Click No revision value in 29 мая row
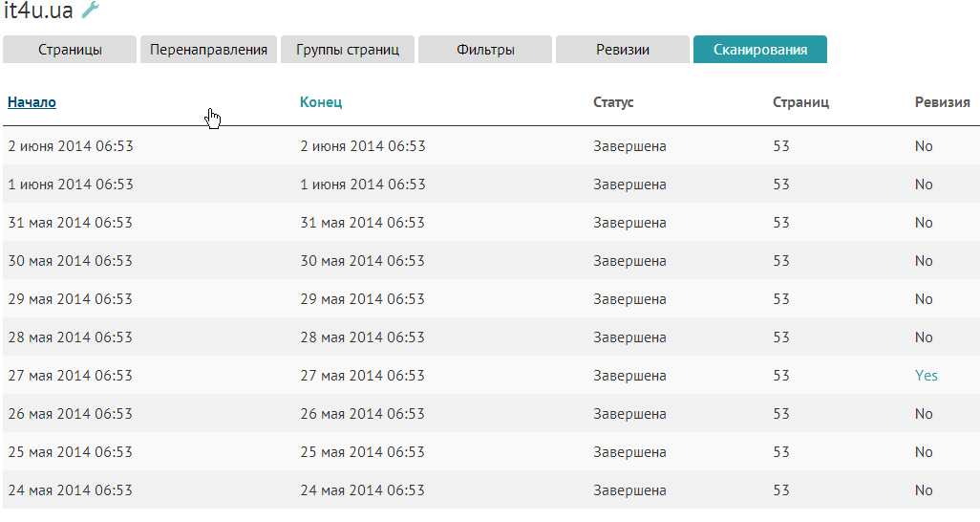 (x=923, y=299)
